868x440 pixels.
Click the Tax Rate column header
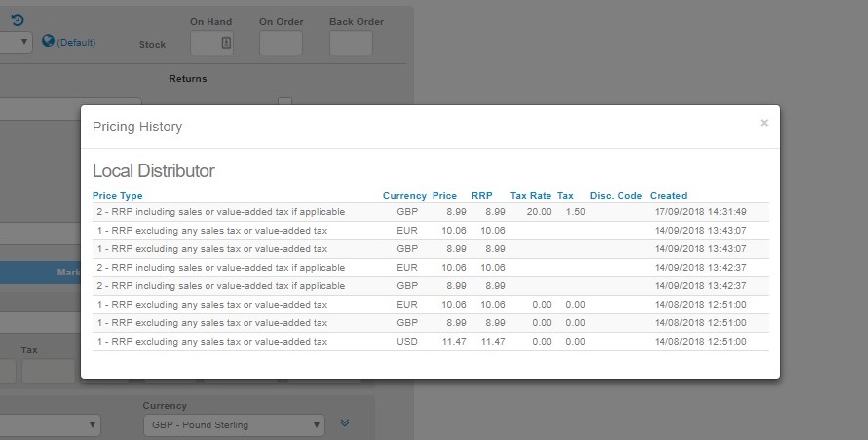(x=531, y=196)
